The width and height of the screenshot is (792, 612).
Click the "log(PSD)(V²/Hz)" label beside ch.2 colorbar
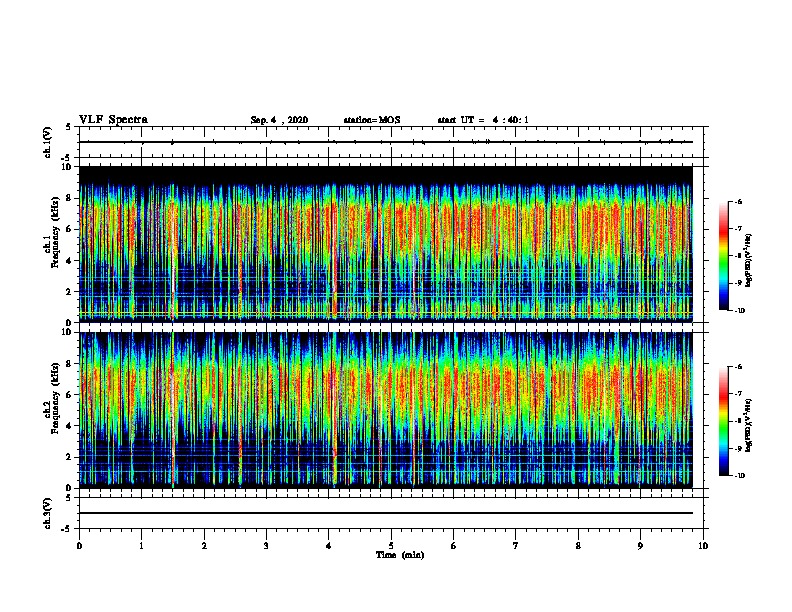coord(748,425)
